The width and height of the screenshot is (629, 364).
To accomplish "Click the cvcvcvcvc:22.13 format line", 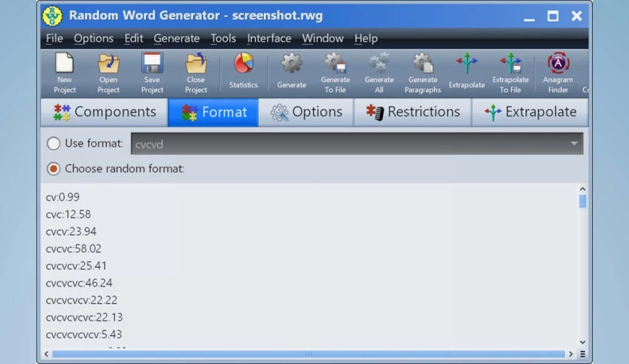I will click(84, 318).
